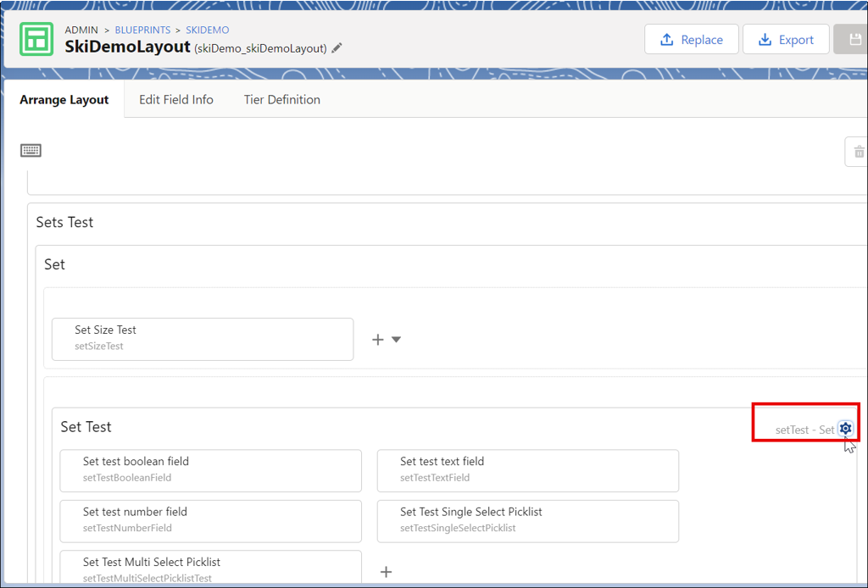Select Set Test Multi Select Picklist card
This screenshot has height=588, width=868.
[211, 568]
